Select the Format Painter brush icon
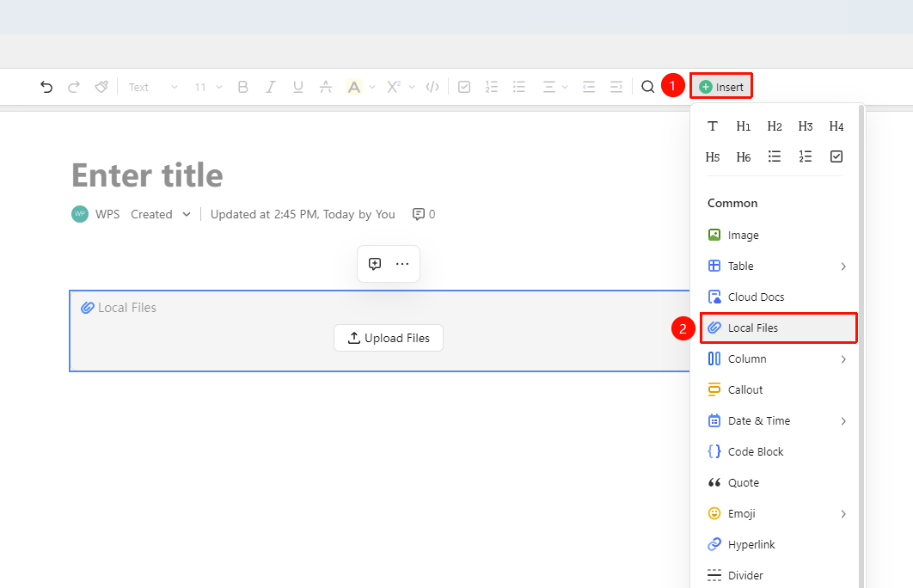 pos(101,88)
